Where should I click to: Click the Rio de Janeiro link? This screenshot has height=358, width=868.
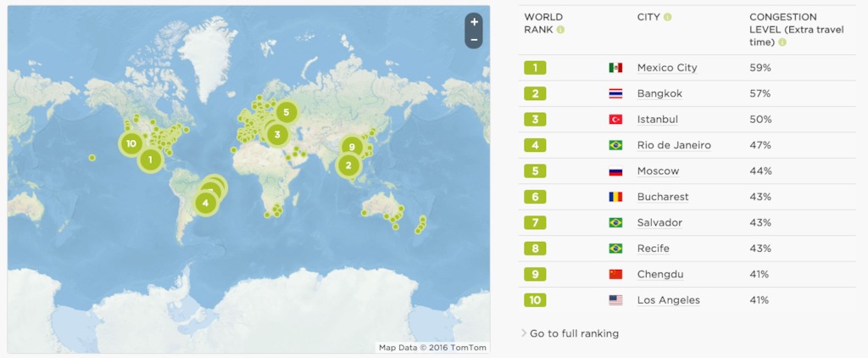(x=674, y=145)
